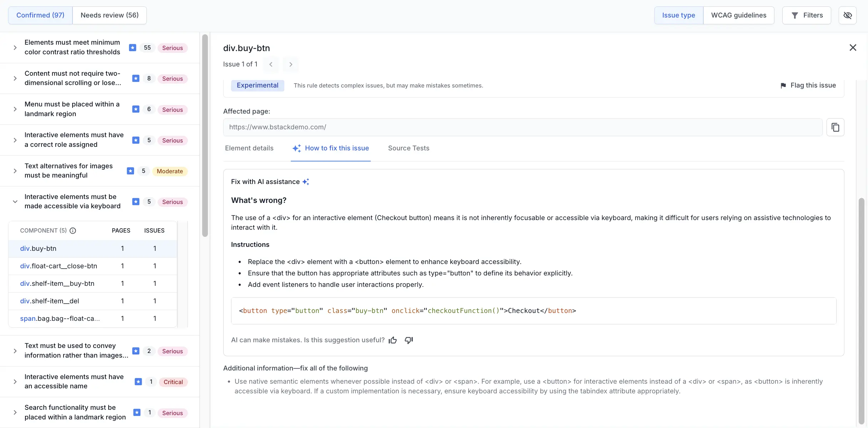Open the Source Tests tab
This screenshot has height=428, width=868.
408,148
